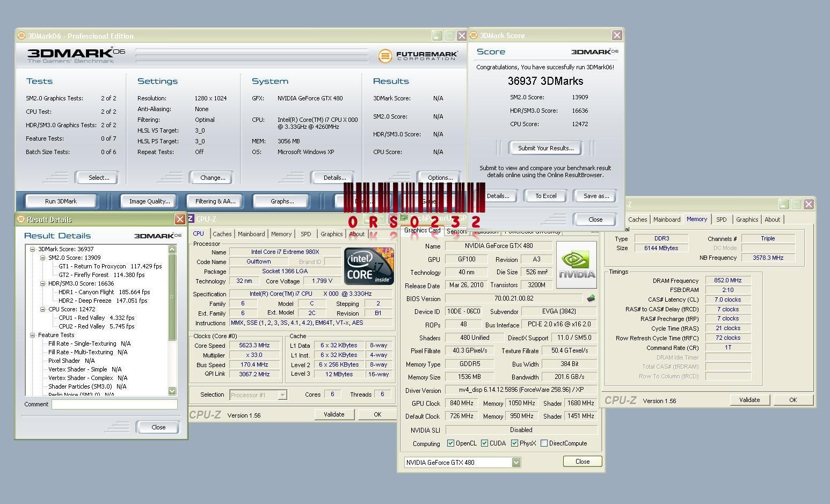830x504 pixels.
Task: Select HDR2 - Deep Freeze result row
Action: tap(103, 301)
